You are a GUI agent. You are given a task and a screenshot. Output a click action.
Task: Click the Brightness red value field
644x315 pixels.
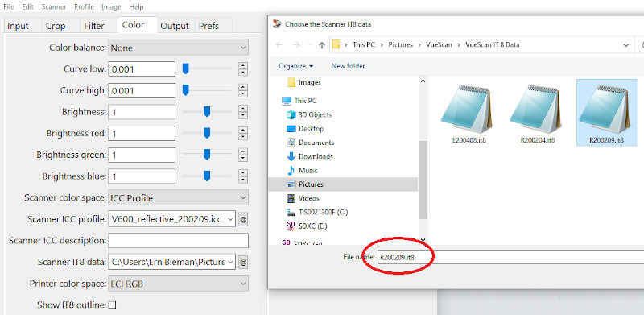click(142, 133)
